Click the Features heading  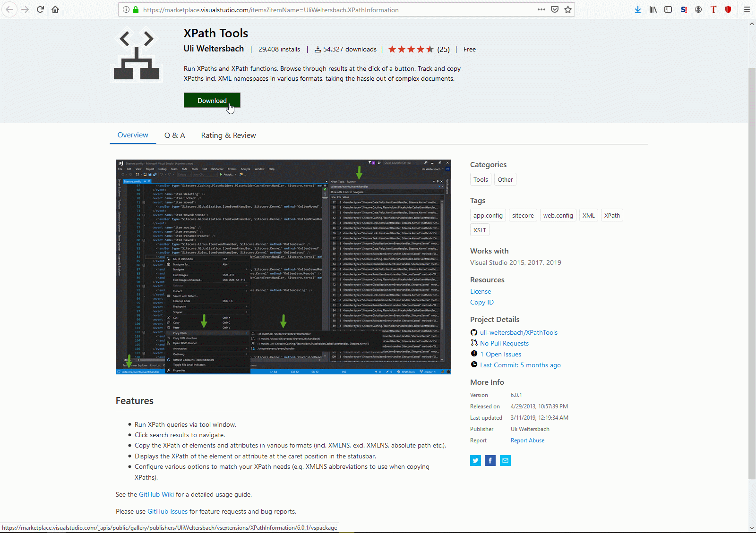135,401
